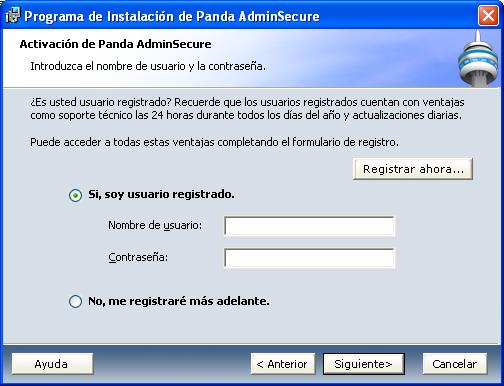
Task: Focus the 'Contraseña' password field
Action: tap(309, 258)
